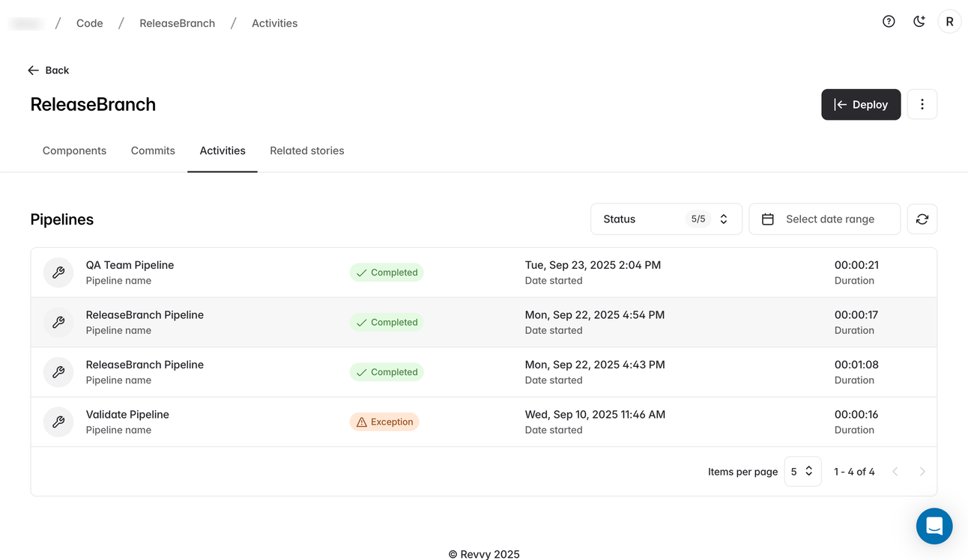Go to next page of pipelines
The width and height of the screenshot is (968, 560).
coord(922,472)
